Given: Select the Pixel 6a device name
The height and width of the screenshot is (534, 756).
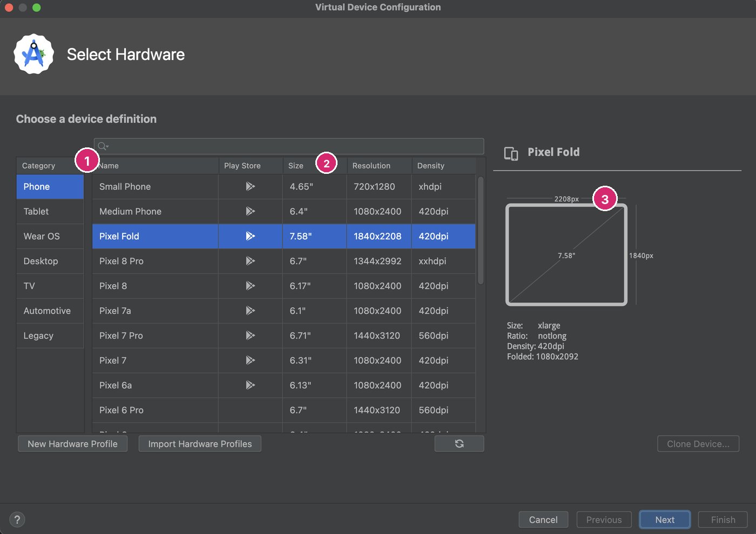Looking at the screenshot, I should coord(116,386).
